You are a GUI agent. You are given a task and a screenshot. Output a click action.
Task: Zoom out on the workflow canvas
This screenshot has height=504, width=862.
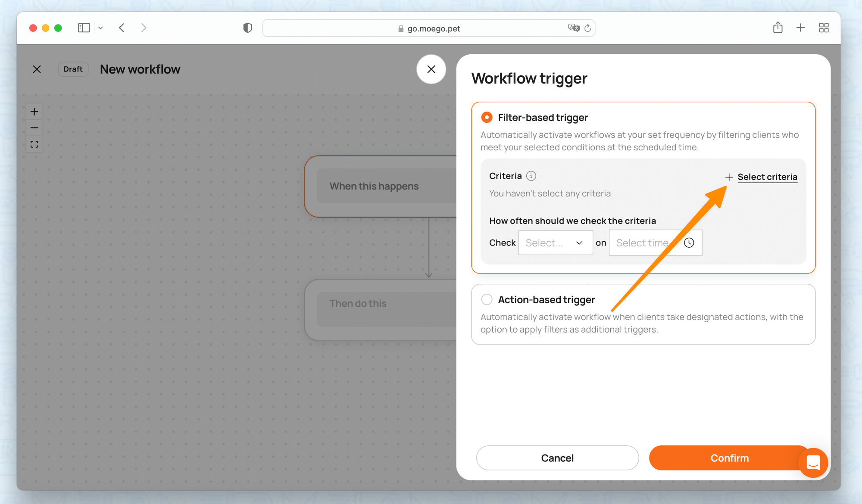click(x=34, y=128)
